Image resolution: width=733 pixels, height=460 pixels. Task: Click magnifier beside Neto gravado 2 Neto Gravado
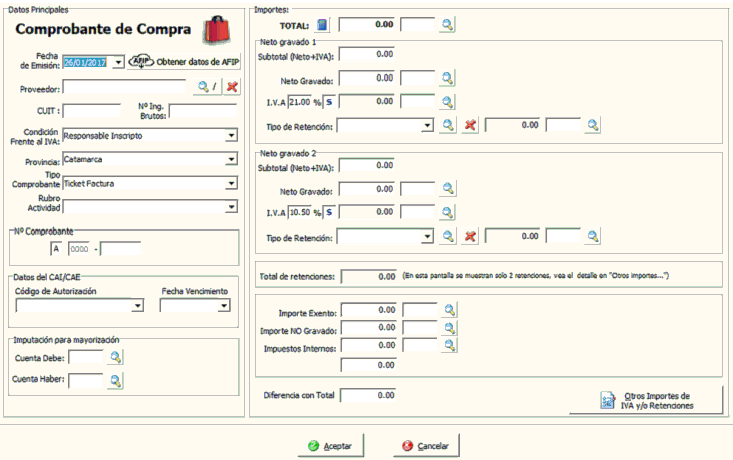(x=448, y=189)
